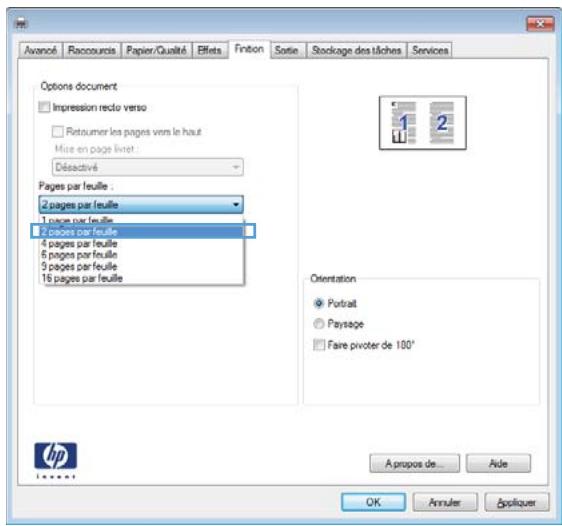The height and width of the screenshot is (526, 562).
Task: Choose 1 page par feuille option
Action: (x=141, y=220)
